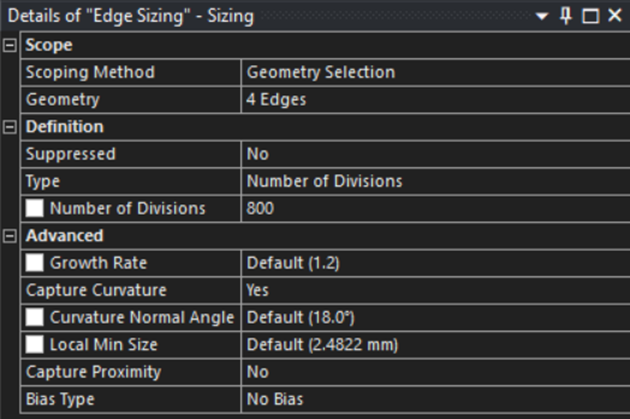Maximize the Details panel
Image resolution: width=630 pixels, height=419 pixels.
click(x=590, y=16)
